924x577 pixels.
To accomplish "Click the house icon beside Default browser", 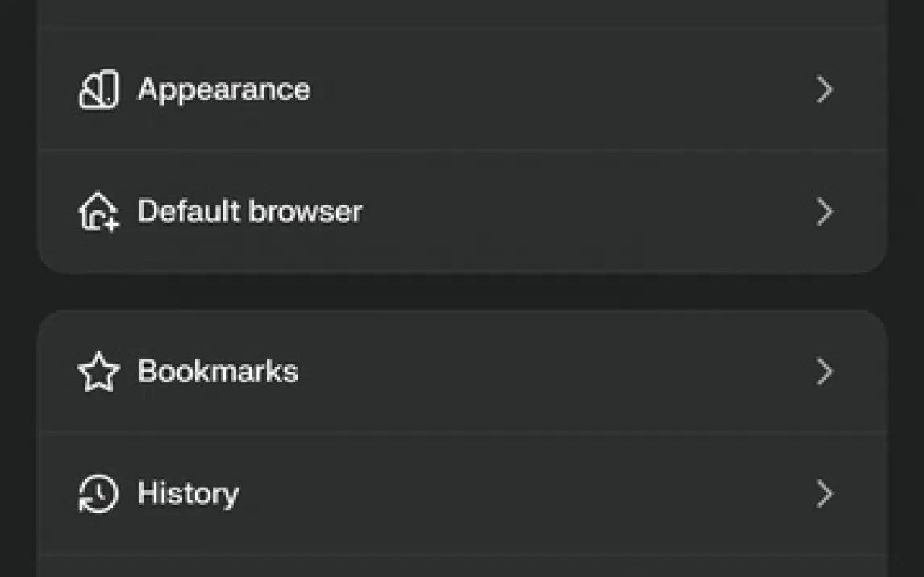I will click(98, 212).
